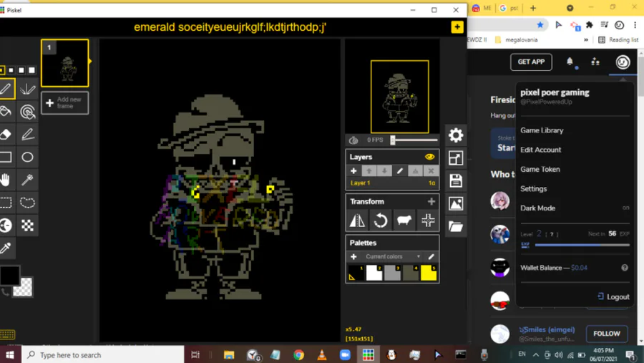Select the Lasso selection tool

(x=27, y=203)
